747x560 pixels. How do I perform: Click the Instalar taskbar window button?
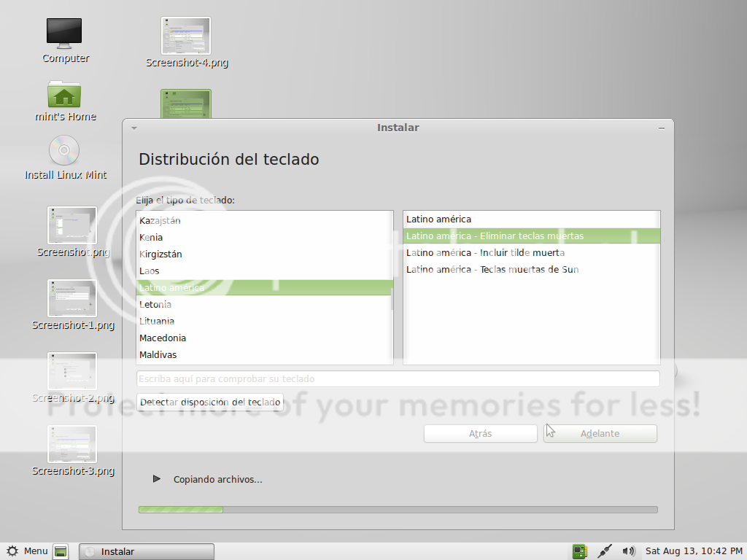[146, 551]
